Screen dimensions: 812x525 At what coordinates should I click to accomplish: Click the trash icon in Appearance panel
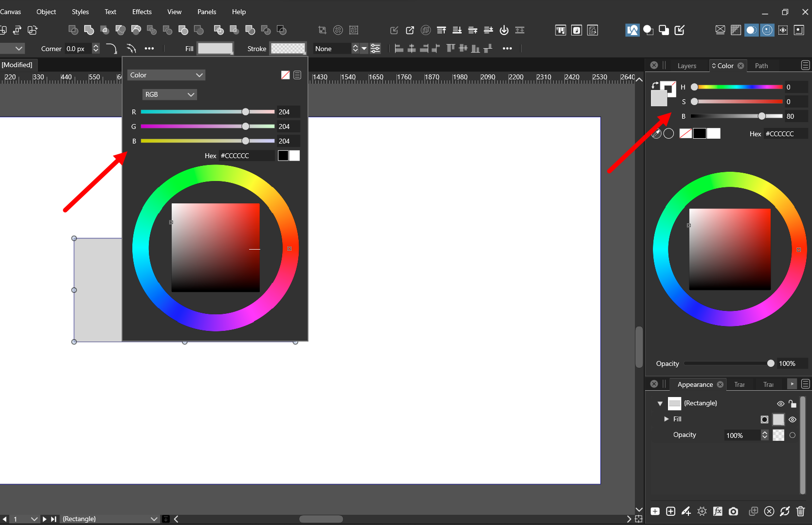800,511
